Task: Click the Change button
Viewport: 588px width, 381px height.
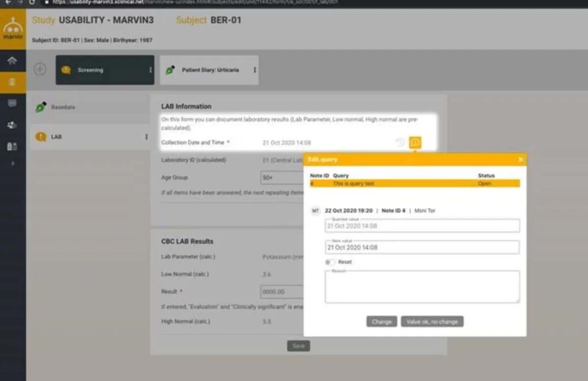Action: point(381,322)
